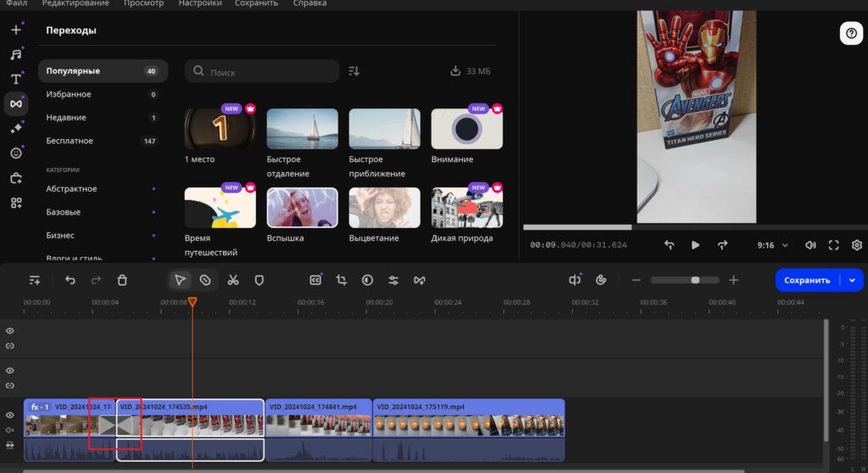Toggle fullscreen preview mode
Screen dimensions: 868x473
[x=834, y=245]
